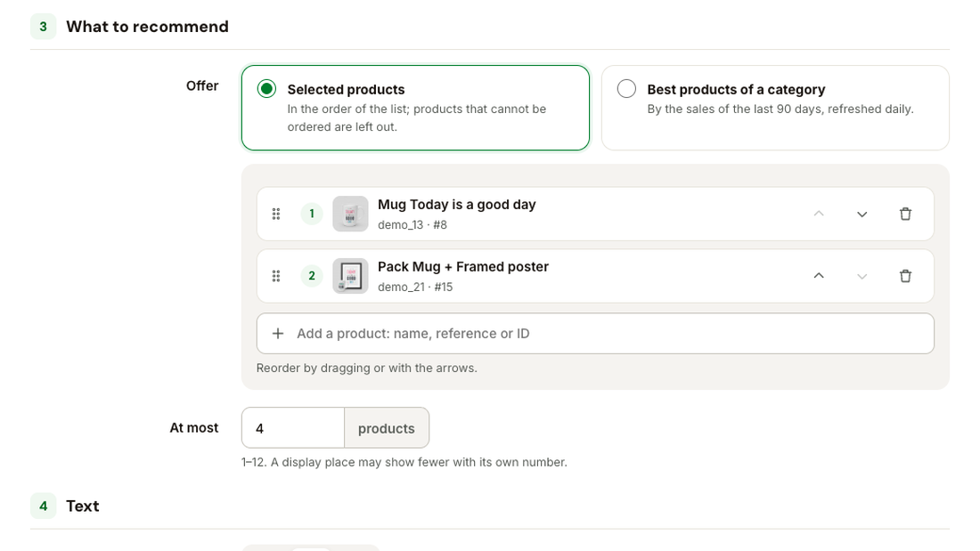Click the 'What to recommend' section heading
Screen dimensions: 980x551
click(148, 27)
